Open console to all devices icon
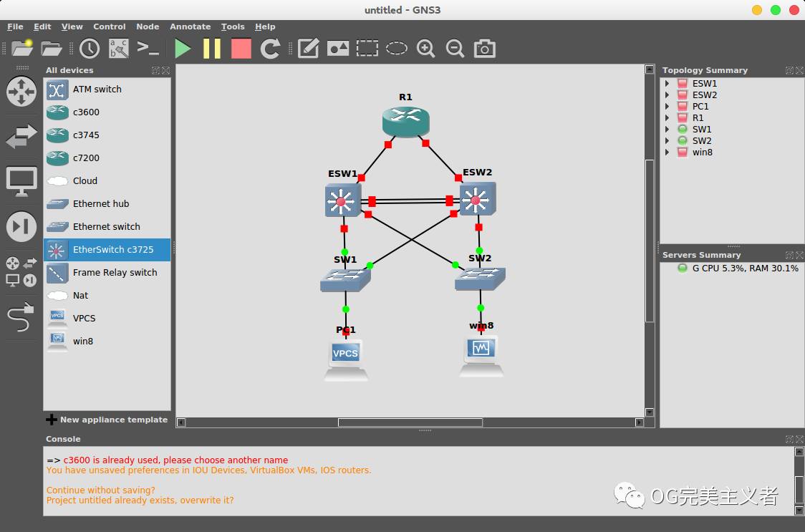 coord(148,48)
